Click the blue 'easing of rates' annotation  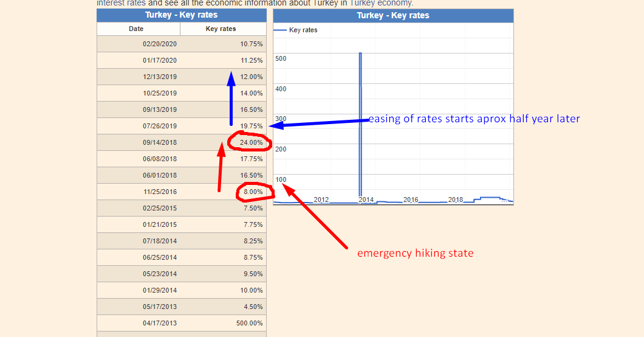[474, 119]
